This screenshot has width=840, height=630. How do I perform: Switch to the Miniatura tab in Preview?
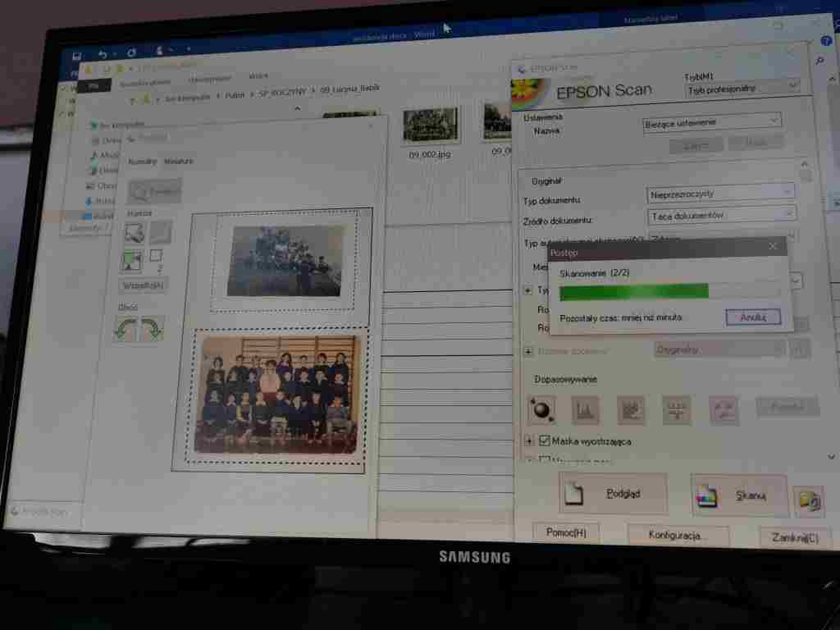(179, 161)
